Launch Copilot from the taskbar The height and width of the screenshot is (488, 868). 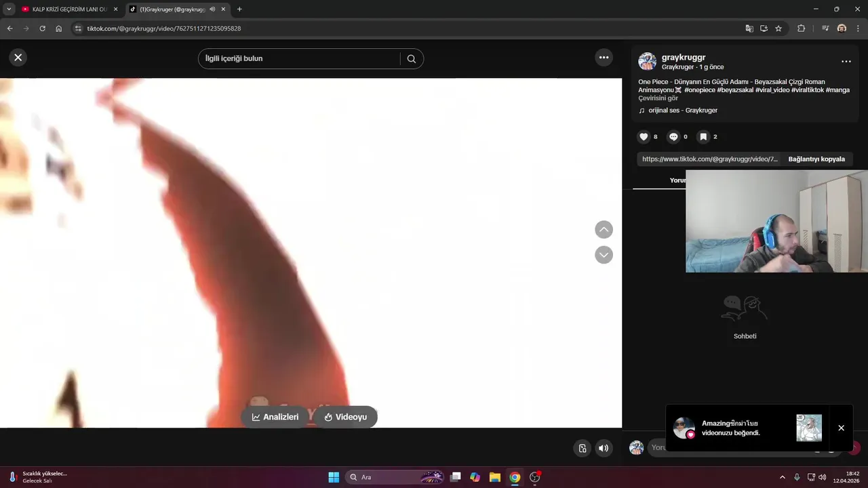[x=475, y=477]
